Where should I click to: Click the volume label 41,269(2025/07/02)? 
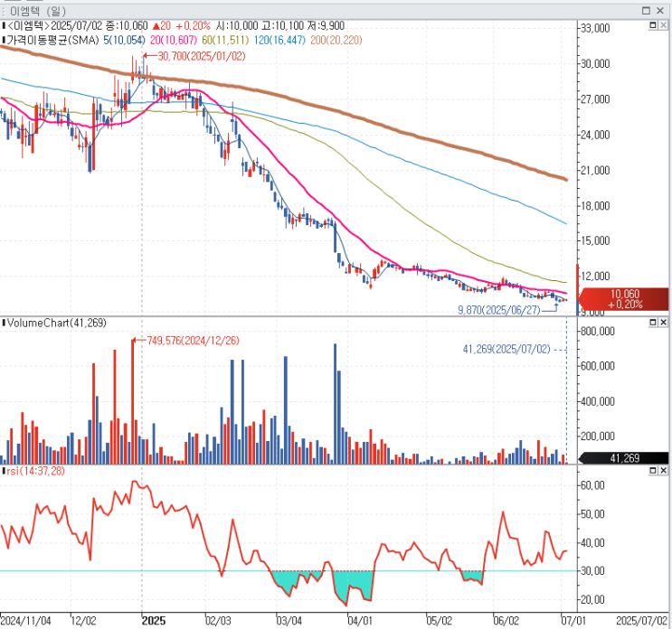click(x=506, y=350)
